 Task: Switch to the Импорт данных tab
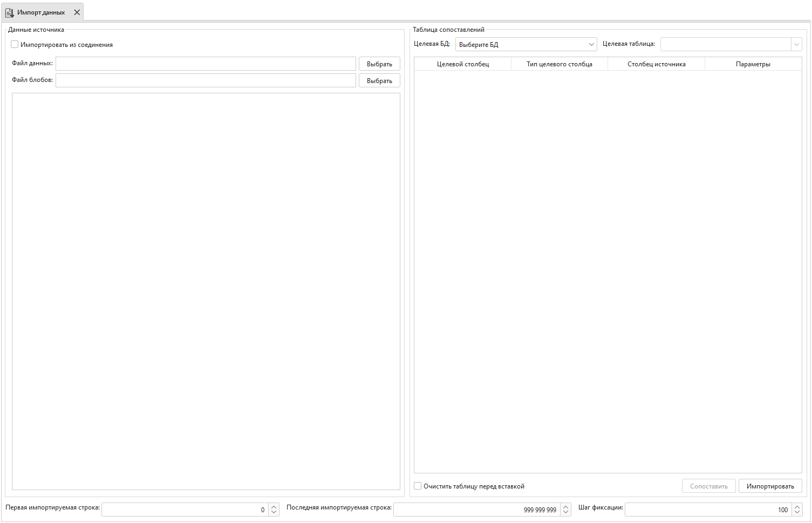[x=41, y=12]
